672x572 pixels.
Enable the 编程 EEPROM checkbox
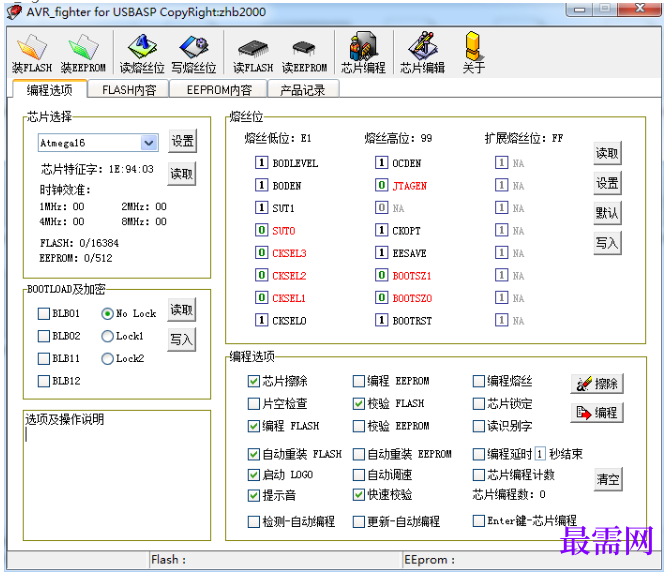click(x=358, y=381)
